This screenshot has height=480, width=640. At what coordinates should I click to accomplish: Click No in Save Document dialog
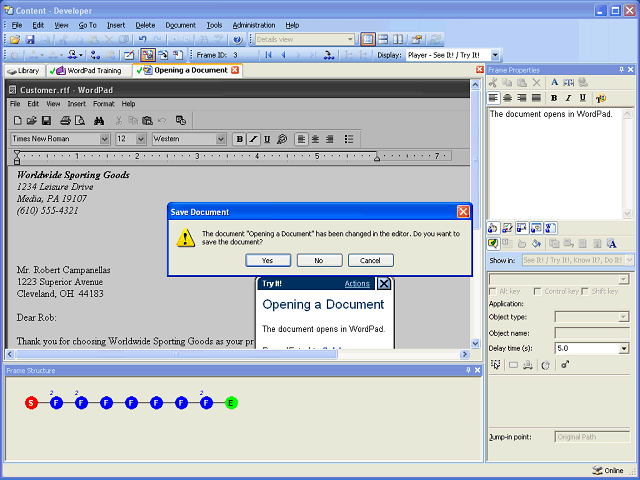(x=319, y=260)
